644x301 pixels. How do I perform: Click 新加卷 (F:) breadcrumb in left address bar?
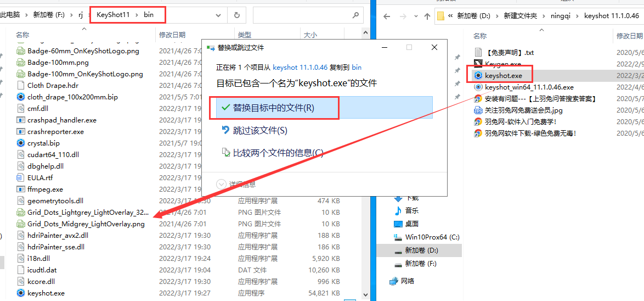tap(50, 15)
